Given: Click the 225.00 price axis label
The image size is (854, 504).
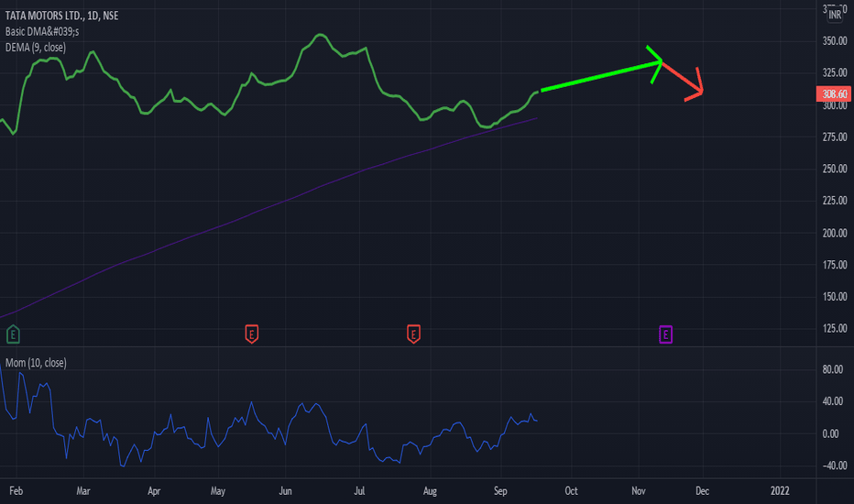Looking at the screenshot, I should tap(835, 201).
